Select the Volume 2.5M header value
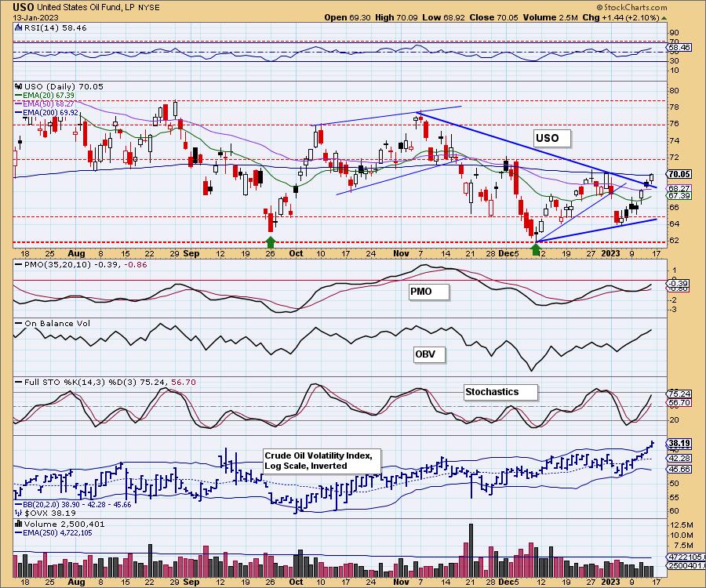Screen dimensions: 706x588 [x=550, y=17]
